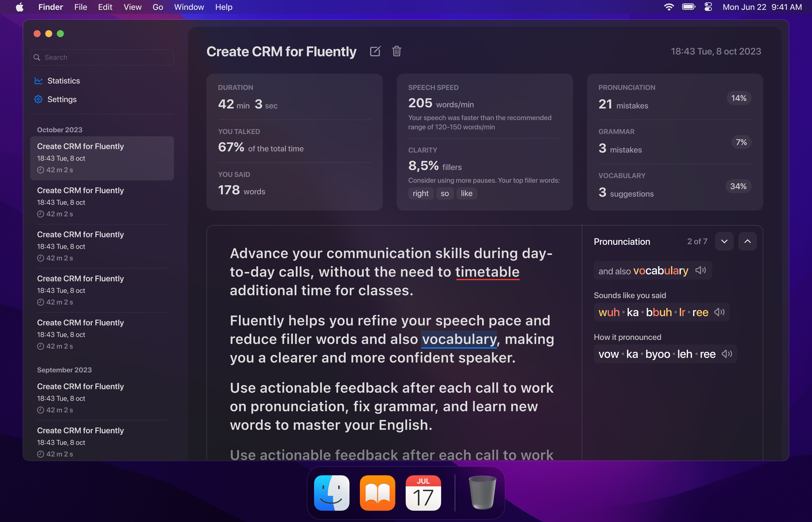
Task: Click the 'September 2023' section header
Action: click(x=64, y=370)
